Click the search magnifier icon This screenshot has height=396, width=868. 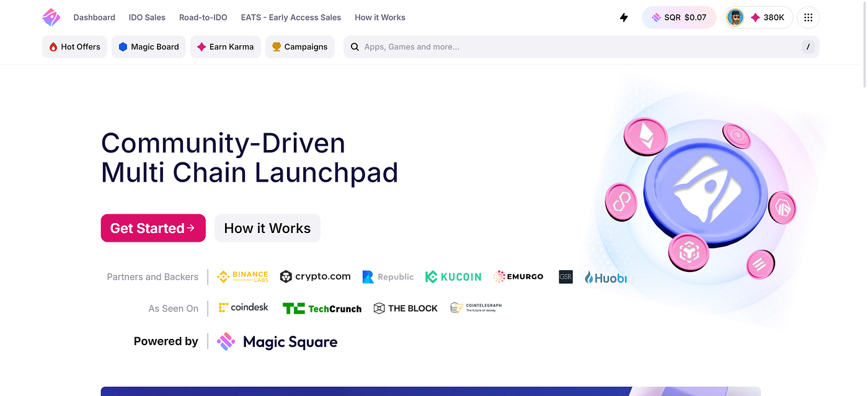tap(355, 46)
